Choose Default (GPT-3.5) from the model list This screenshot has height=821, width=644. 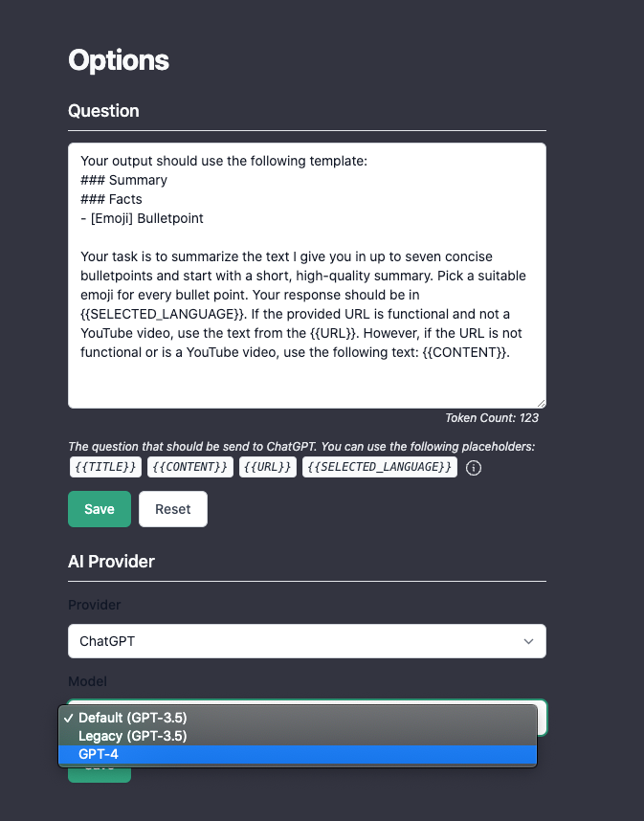coord(132,718)
